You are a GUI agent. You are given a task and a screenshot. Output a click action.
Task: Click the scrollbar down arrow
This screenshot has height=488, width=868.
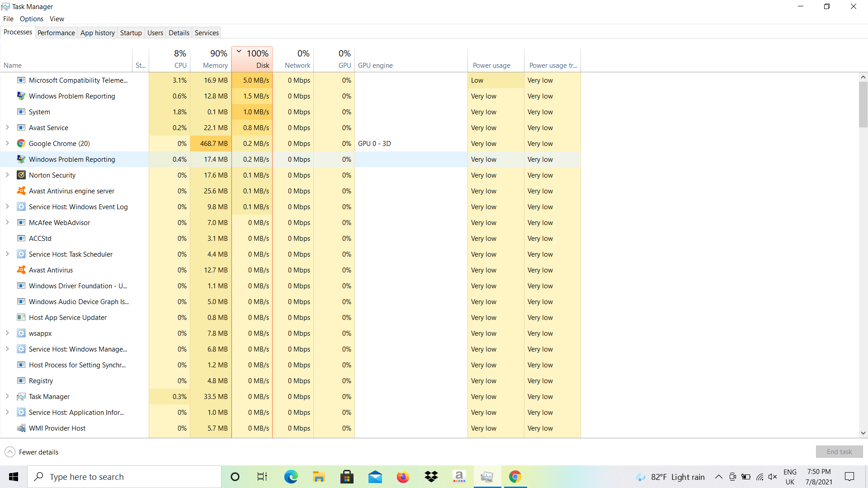pos(863,433)
